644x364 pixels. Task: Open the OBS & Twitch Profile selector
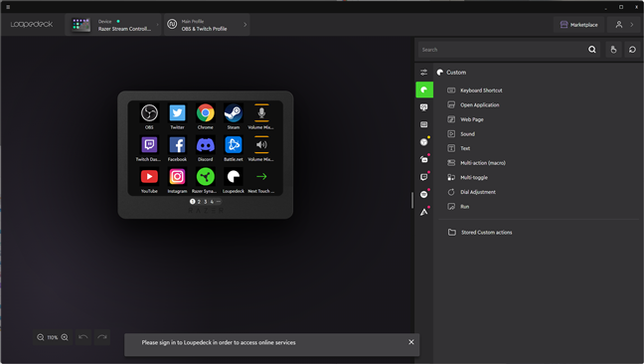[207, 25]
